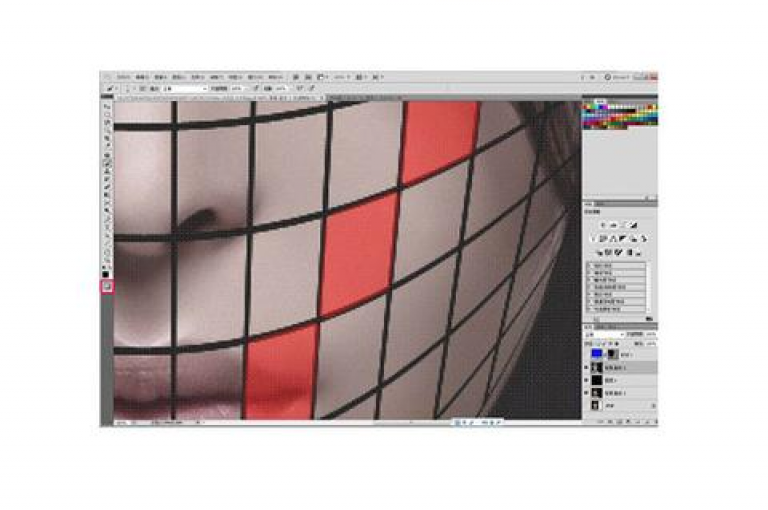
Task: Hide the layer with solid black thumbnail
Action: tap(586, 380)
